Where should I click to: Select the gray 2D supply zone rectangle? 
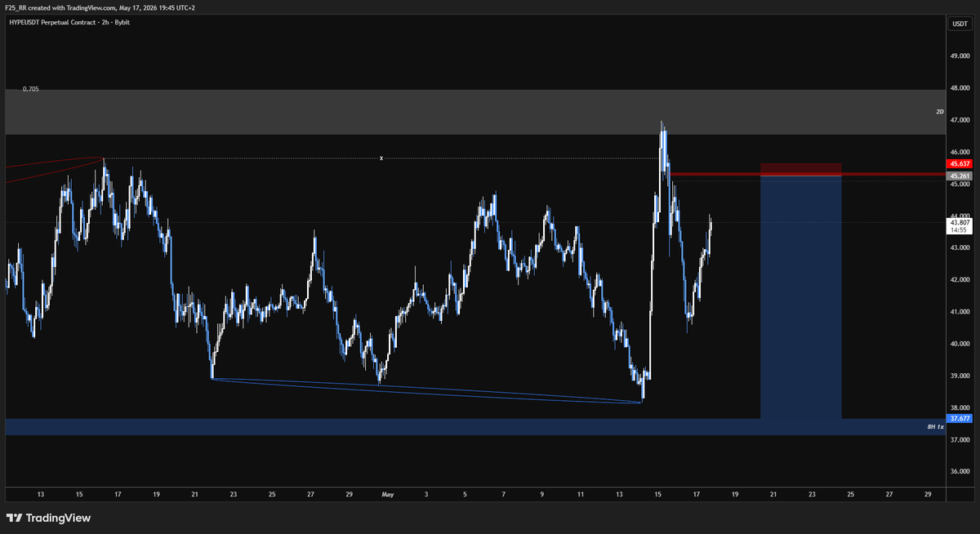tap(475, 112)
